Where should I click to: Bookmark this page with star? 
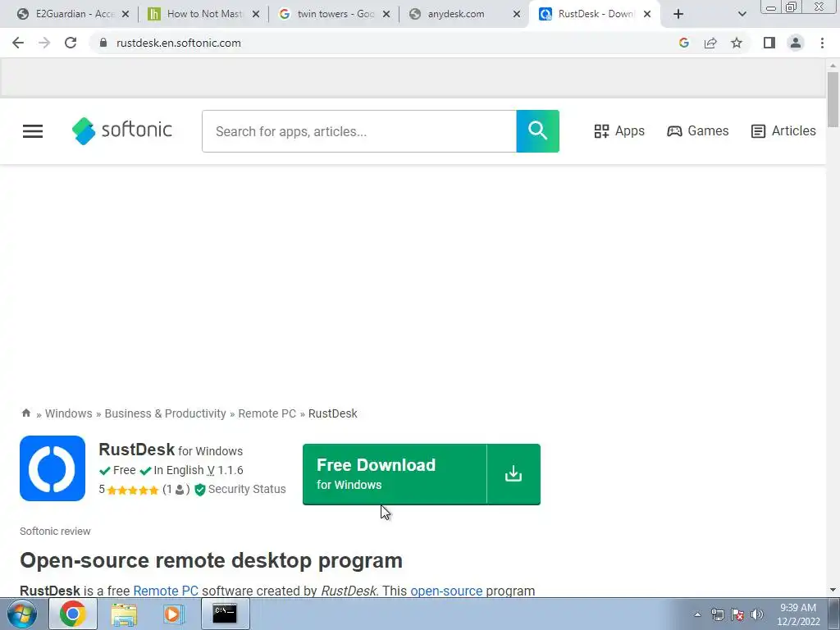(x=737, y=43)
